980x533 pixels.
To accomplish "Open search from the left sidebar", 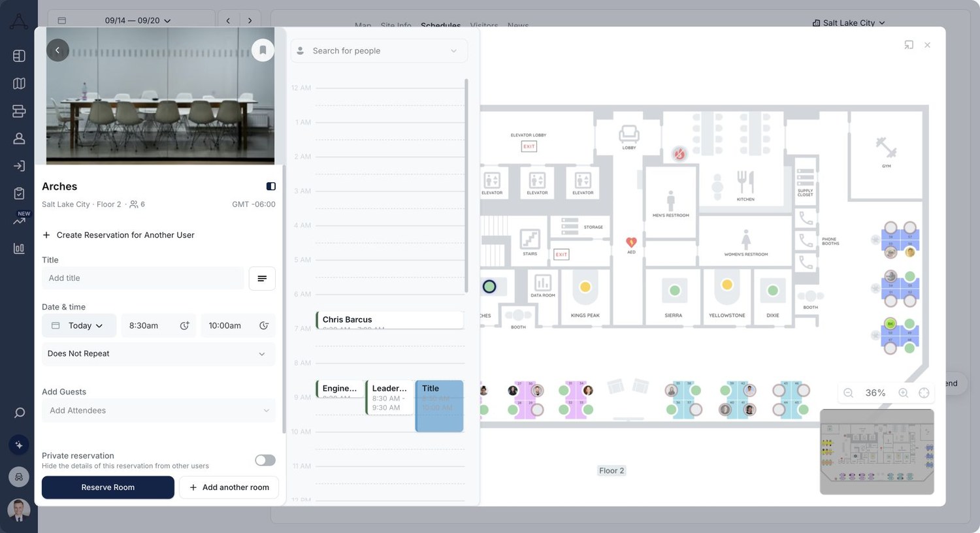I will (19, 413).
